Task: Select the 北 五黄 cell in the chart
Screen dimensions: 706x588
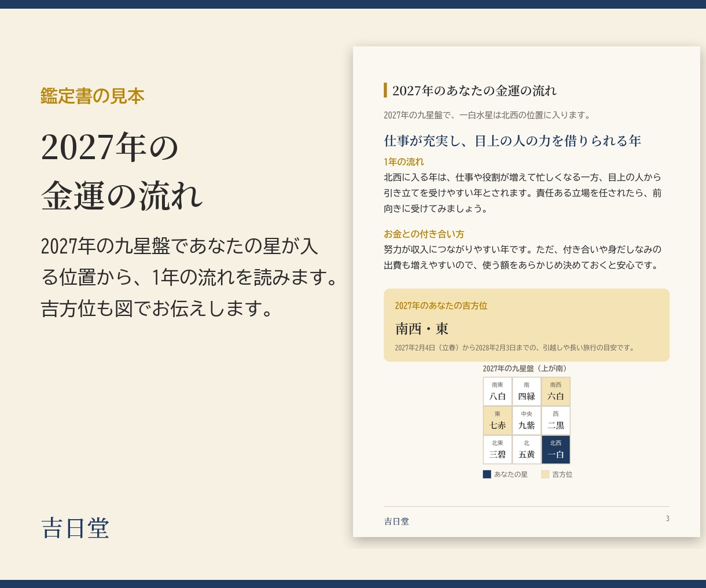Action: pyautogui.click(x=527, y=449)
